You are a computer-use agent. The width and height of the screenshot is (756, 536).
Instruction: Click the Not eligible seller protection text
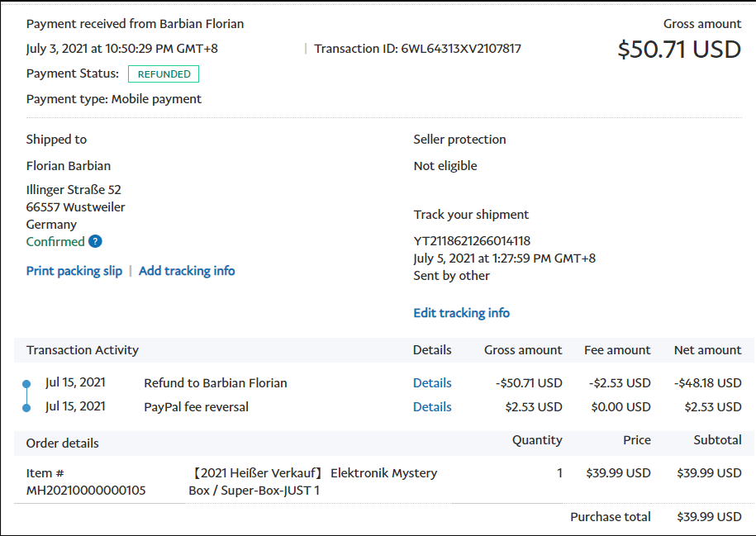[x=445, y=166]
